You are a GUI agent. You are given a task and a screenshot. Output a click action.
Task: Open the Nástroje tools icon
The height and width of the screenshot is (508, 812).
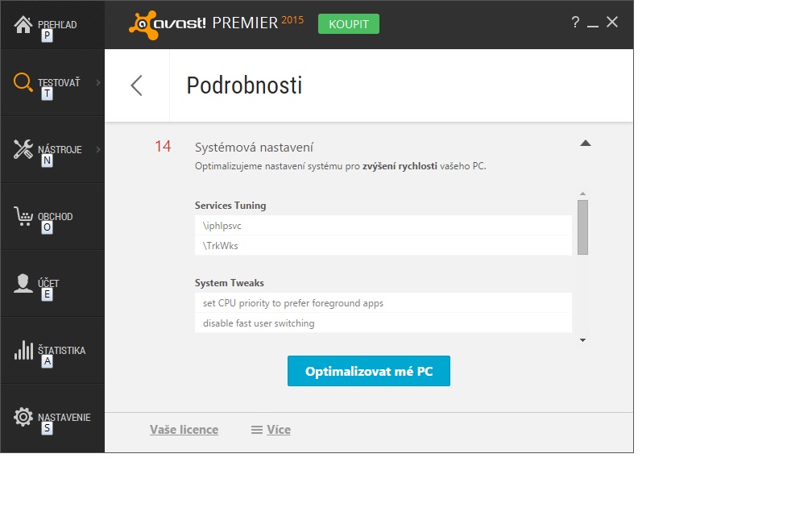(x=23, y=149)
